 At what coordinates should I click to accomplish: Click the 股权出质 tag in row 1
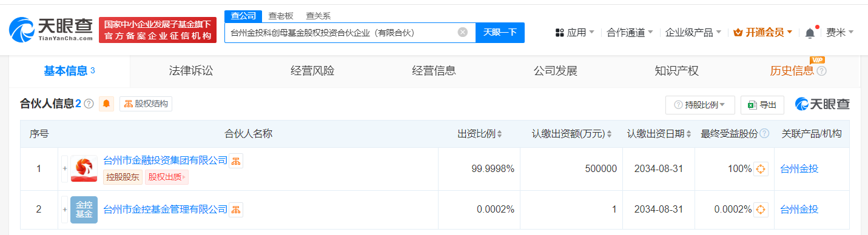coord(166,177)
